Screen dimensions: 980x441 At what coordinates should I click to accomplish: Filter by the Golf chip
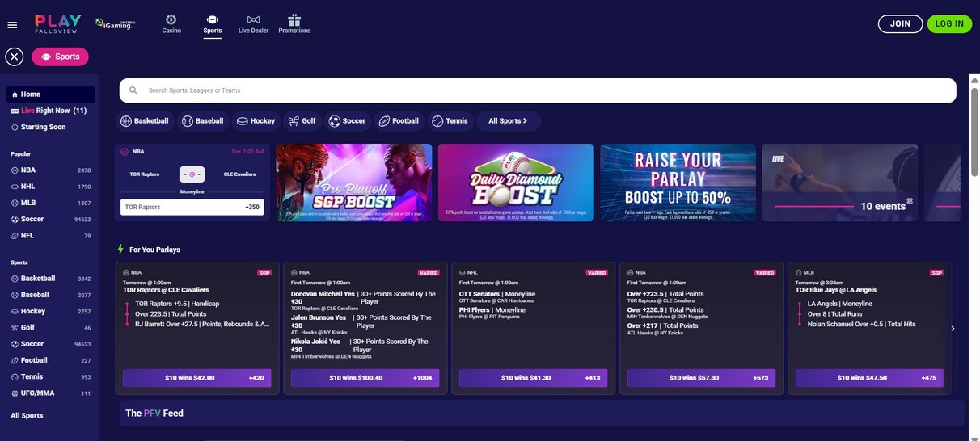click(x=302, y=121)
